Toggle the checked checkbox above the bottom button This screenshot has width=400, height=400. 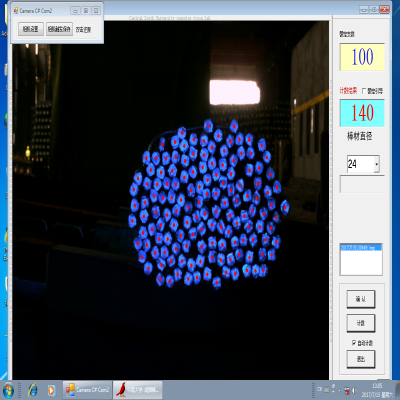tap(354, 343)
